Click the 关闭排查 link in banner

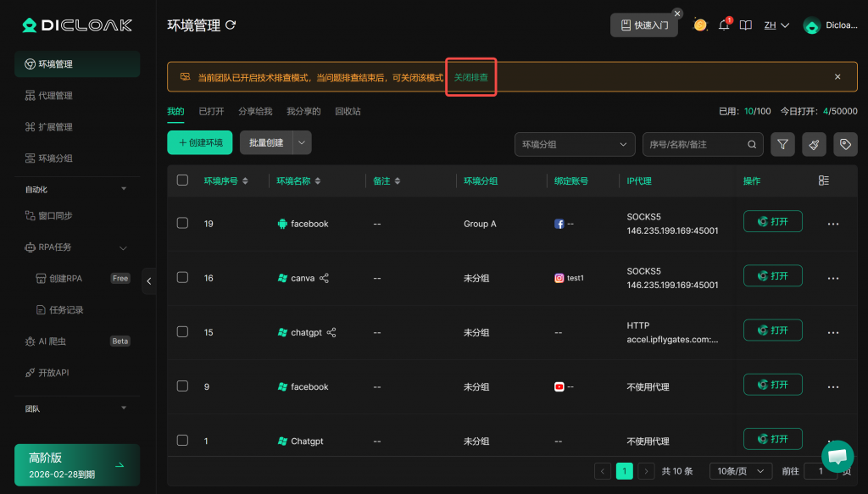pyautogui.click(x=471, y=77)
